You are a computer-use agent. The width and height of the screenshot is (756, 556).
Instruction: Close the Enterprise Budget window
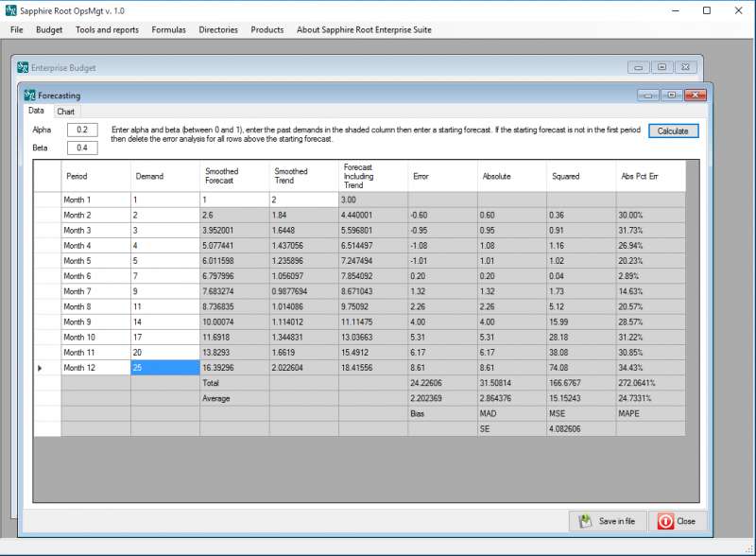(x=686, y=67)
